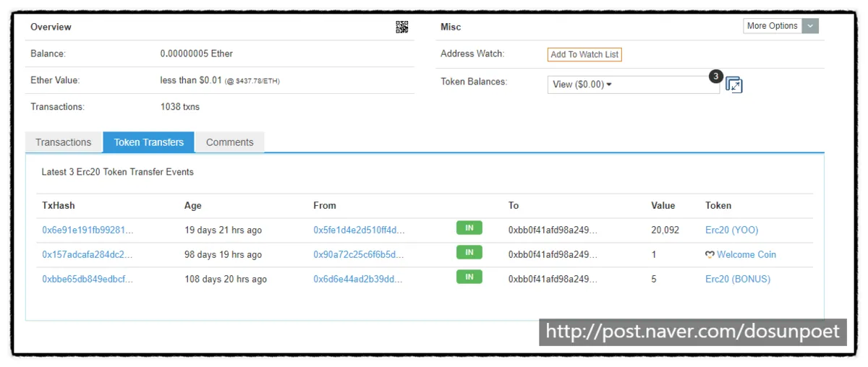868x367 pixels.
Task: Open the QR code icon in Overview
Action: click(402, 27)
